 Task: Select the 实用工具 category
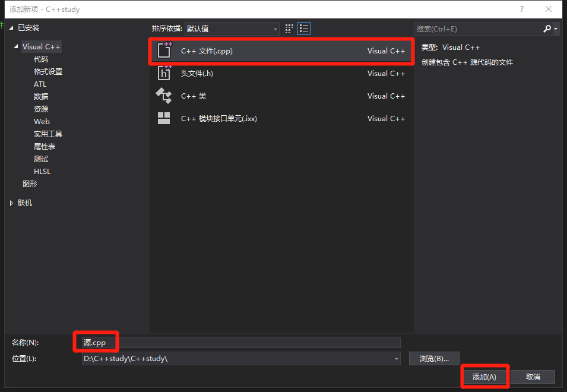pyautogui.click(x=48, y=134)
